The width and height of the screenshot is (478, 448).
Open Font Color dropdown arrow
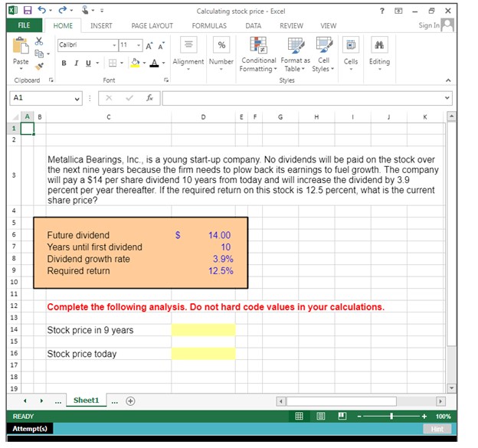pos(164,63)
